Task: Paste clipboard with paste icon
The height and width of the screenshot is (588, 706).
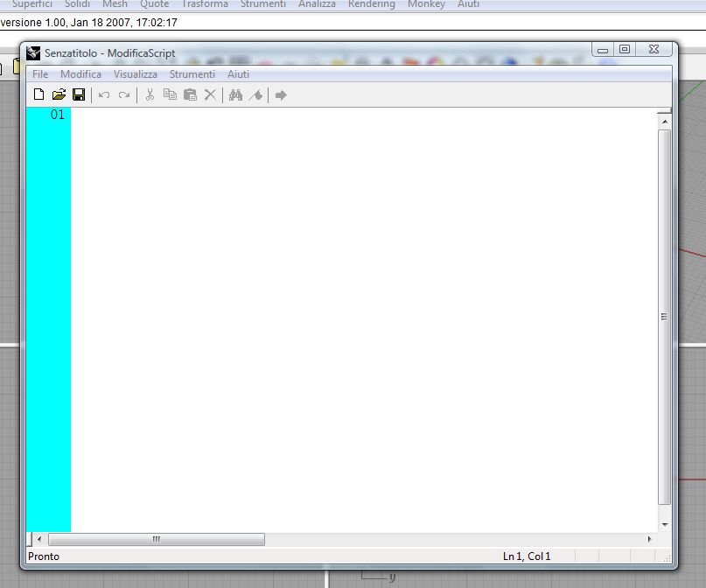Action: 190,94
